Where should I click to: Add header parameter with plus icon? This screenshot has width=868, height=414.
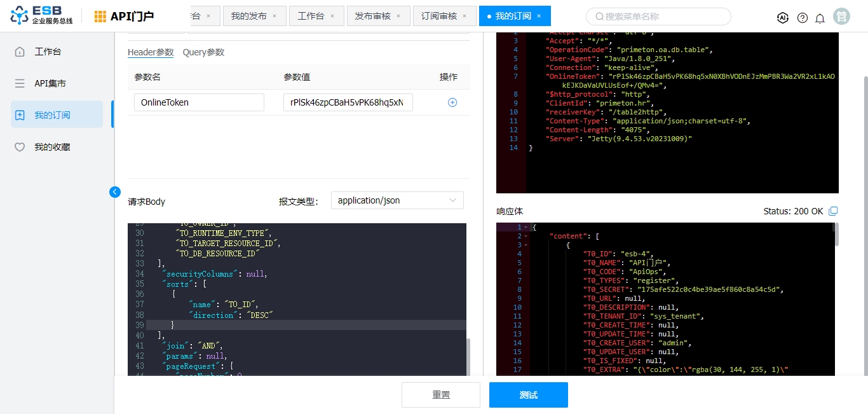click(452, 102)
